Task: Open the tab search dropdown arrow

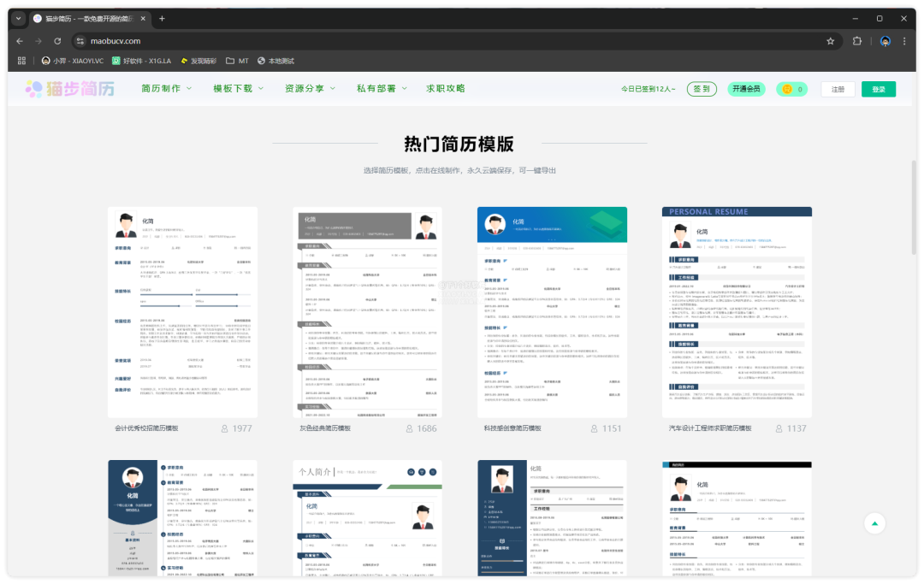Action: point(18,18)
